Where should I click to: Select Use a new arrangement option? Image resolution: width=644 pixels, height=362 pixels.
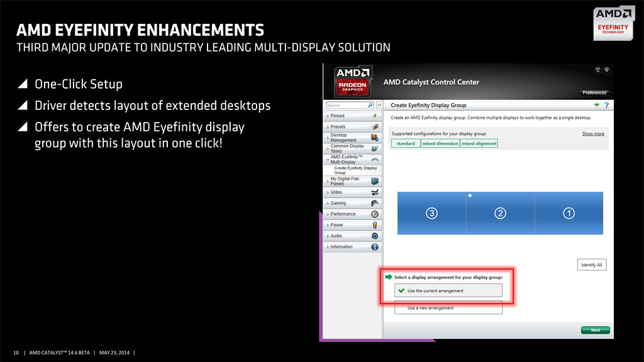pos(448,308)
